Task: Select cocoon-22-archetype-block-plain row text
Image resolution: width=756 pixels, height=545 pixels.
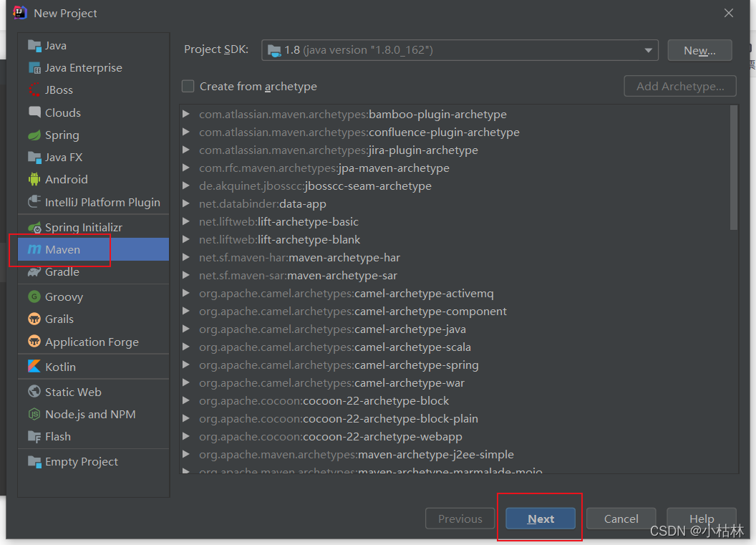Action: 339,419
